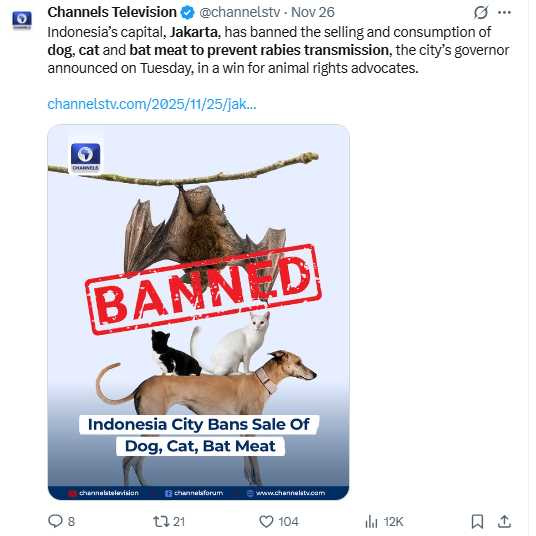Click the repost arrows icon
Image resolution: width=536 pixels, height=536 pixels.
point(161,521)
